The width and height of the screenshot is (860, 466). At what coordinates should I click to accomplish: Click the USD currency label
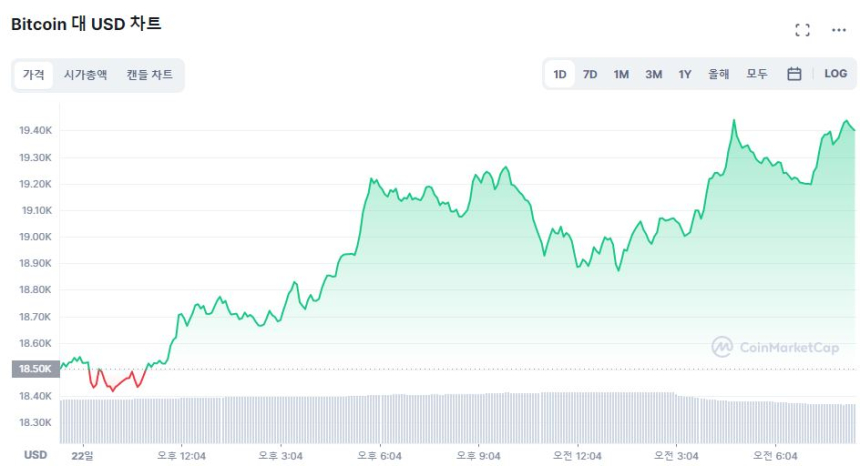pyautogui.click(x=35, y=455)
